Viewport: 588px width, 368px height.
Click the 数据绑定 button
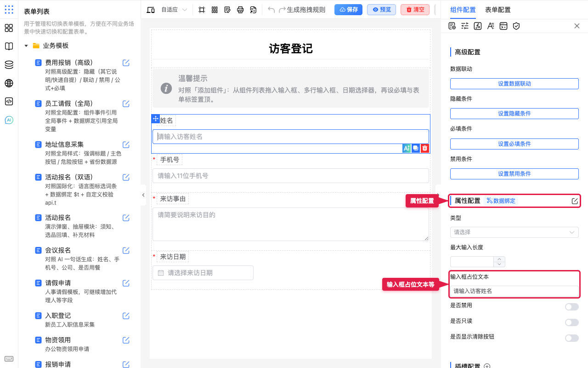click(x=501, y=201)
